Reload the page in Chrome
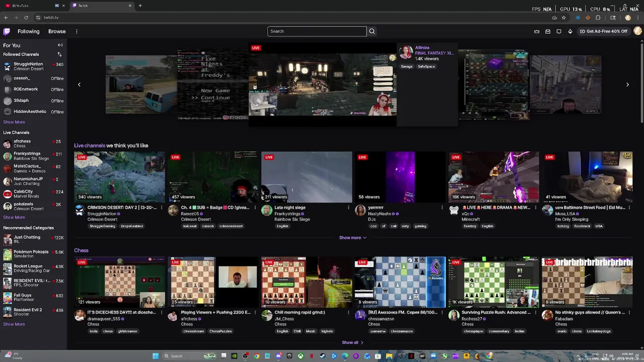The image size is (644, 362). (x=26, y=18)
